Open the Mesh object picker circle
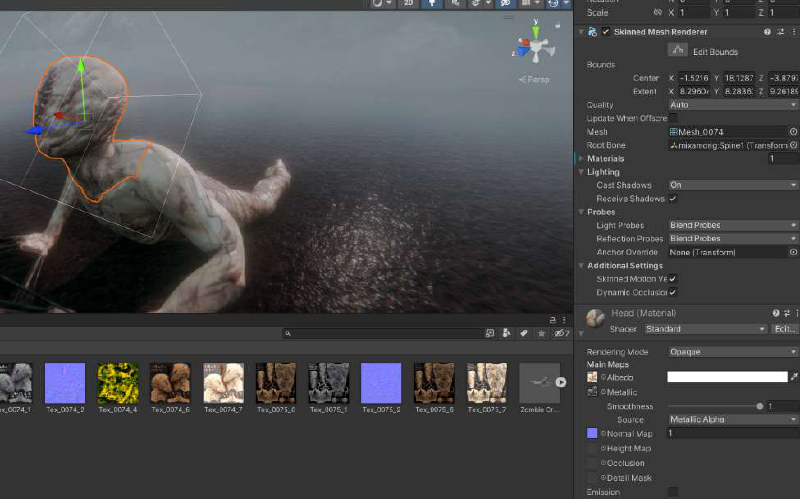 coord(793,132)
